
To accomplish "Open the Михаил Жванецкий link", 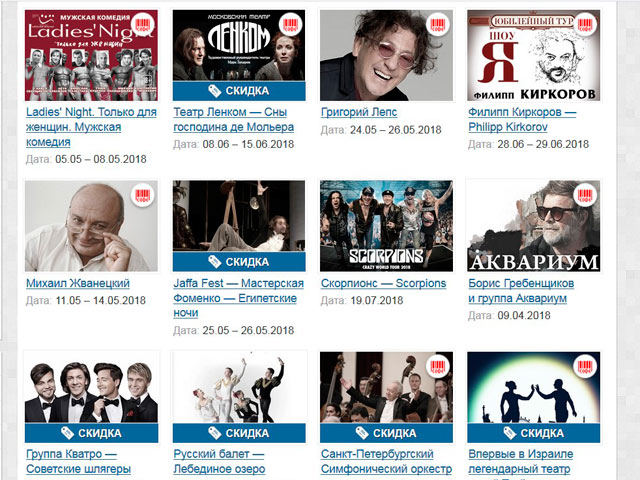I will (x=78, y=283).
